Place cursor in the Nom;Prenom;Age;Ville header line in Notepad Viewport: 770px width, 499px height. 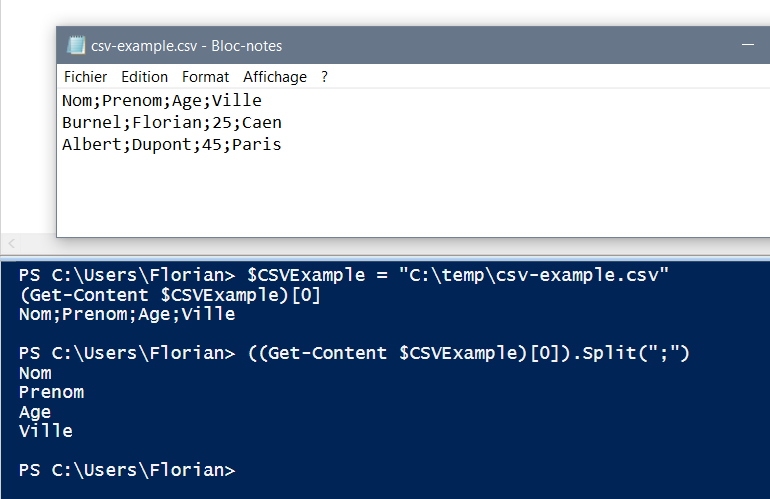point(161,101)
